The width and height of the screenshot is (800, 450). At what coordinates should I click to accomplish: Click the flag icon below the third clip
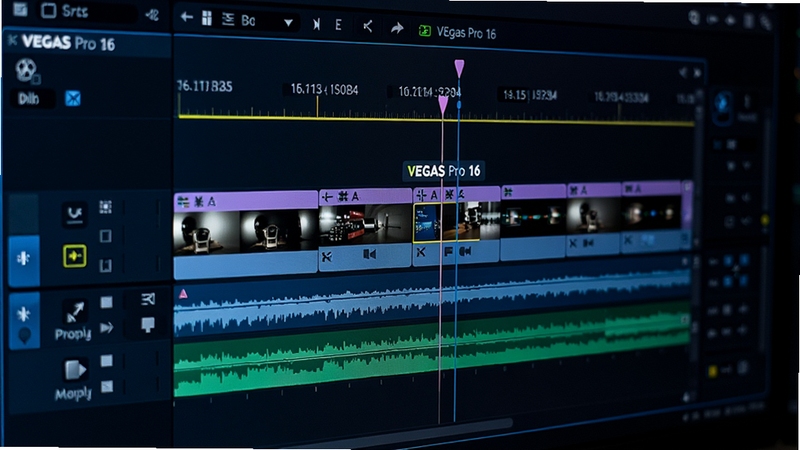[x=448, y=252]
